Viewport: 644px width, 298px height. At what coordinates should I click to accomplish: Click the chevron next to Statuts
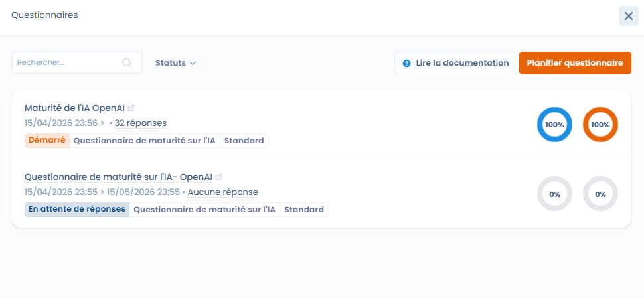(x=193, y=63)
